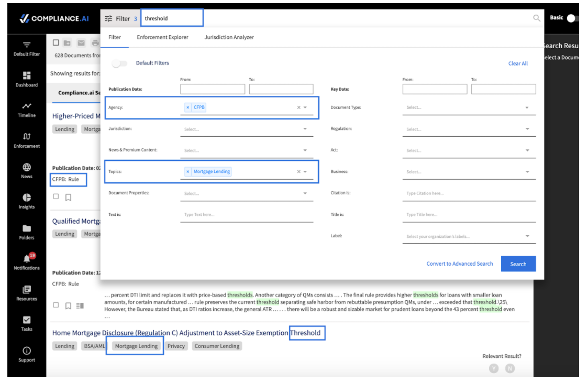
Task: Click the add-to-folder toolbar icon
Action: click(67, 43)
